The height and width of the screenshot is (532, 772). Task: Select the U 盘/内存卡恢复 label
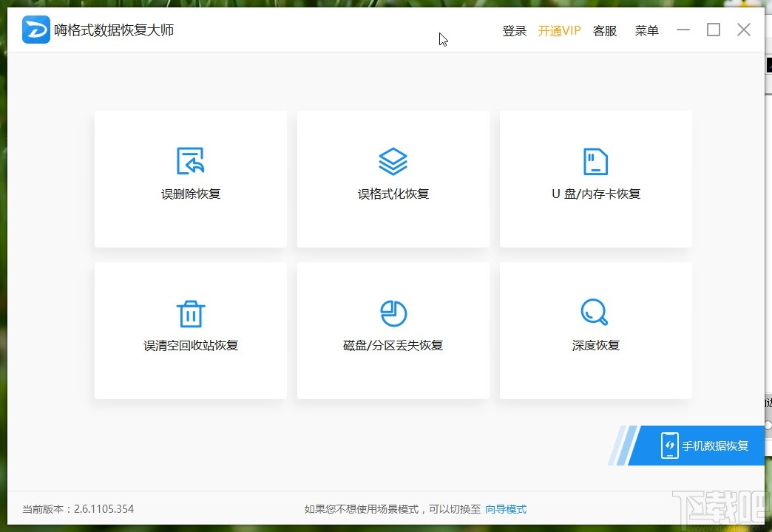pyautogui.click(x=596, y=194)
